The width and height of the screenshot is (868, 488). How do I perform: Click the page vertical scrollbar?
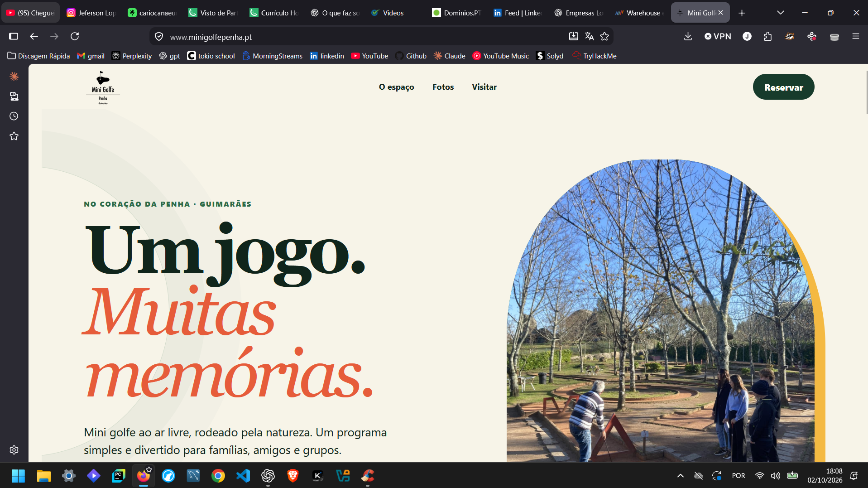click(866, 93)
